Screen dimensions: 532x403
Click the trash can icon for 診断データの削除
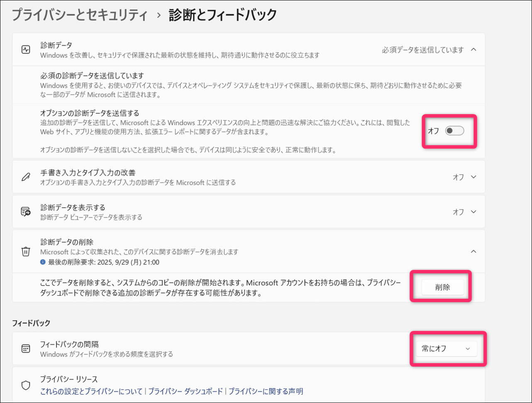tap(26, 251)
